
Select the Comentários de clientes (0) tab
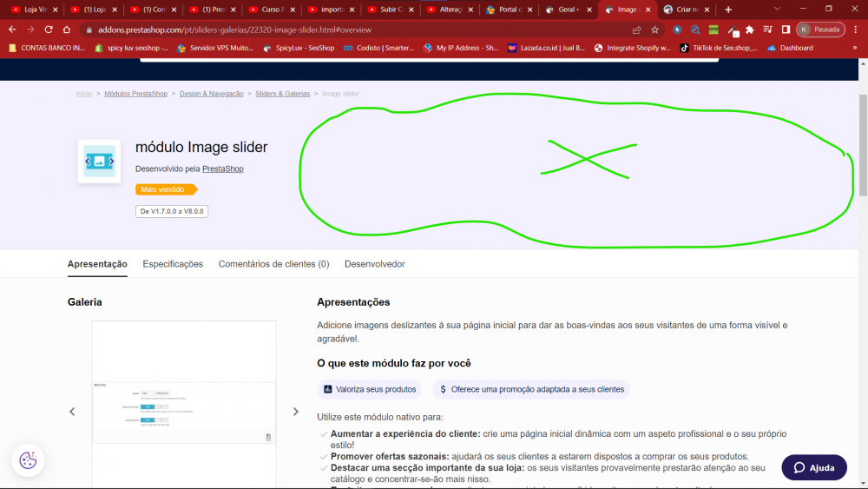273,264
